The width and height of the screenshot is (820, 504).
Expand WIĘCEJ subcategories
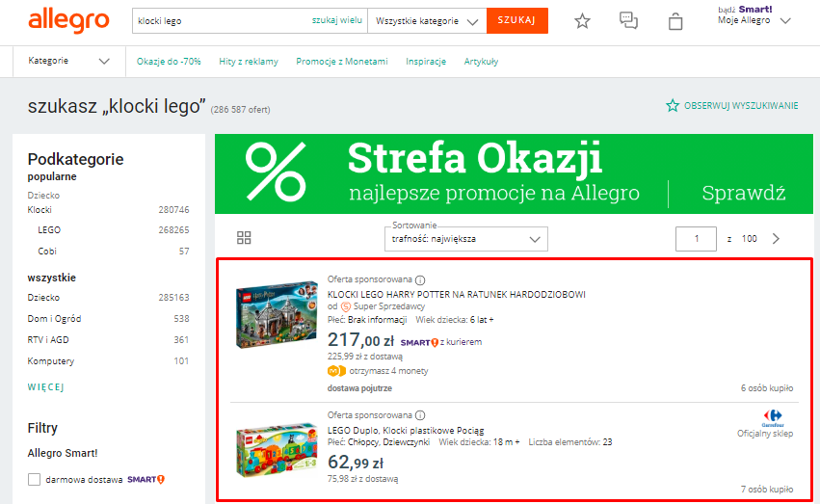coord(46,387)
